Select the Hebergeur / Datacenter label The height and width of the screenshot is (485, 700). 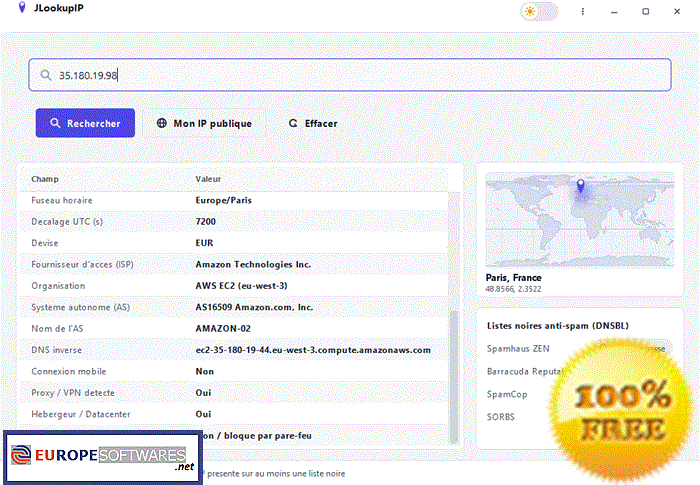tap(81, 414)
